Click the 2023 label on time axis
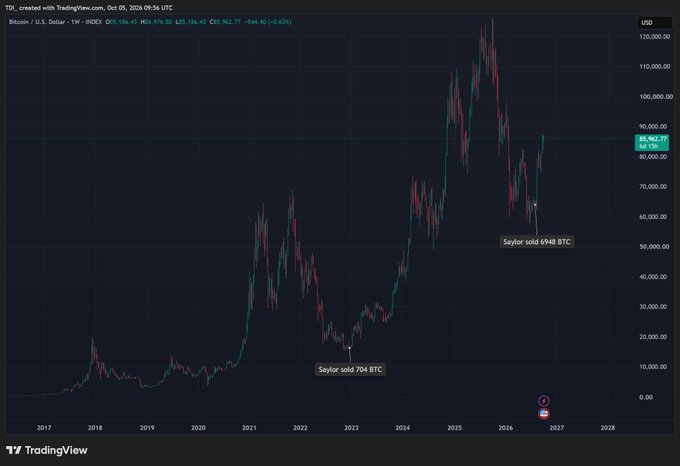This screenshot has height=466, width=680. coord(351,428)
